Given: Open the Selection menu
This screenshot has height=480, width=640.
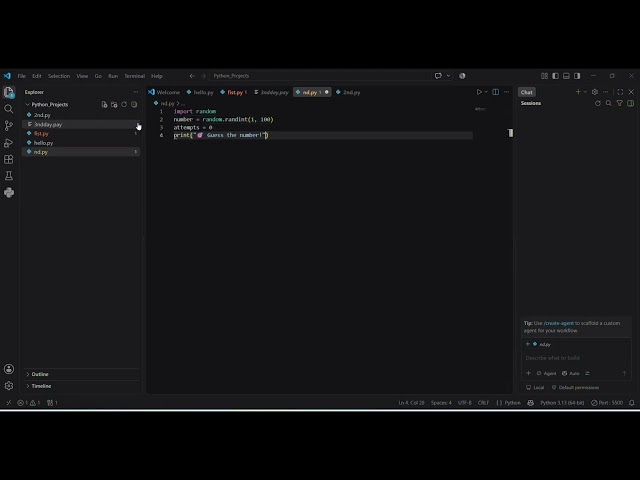Looking at the screenshot, I should point(59,76).
